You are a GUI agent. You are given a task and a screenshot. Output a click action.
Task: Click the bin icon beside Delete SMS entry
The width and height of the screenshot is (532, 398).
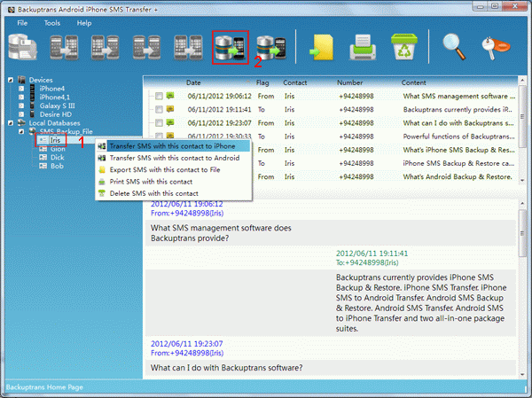point(102,193)
